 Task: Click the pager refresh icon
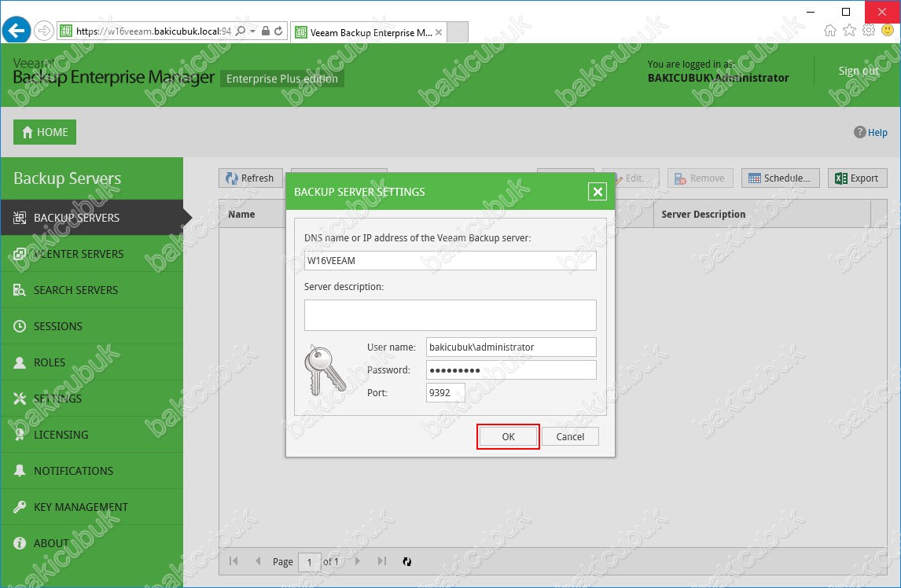point(406,561)
